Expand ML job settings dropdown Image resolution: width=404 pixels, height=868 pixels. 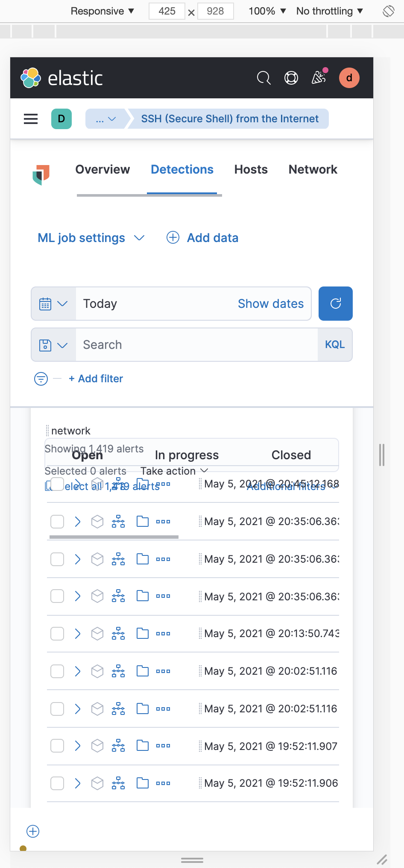pos(91,238)
